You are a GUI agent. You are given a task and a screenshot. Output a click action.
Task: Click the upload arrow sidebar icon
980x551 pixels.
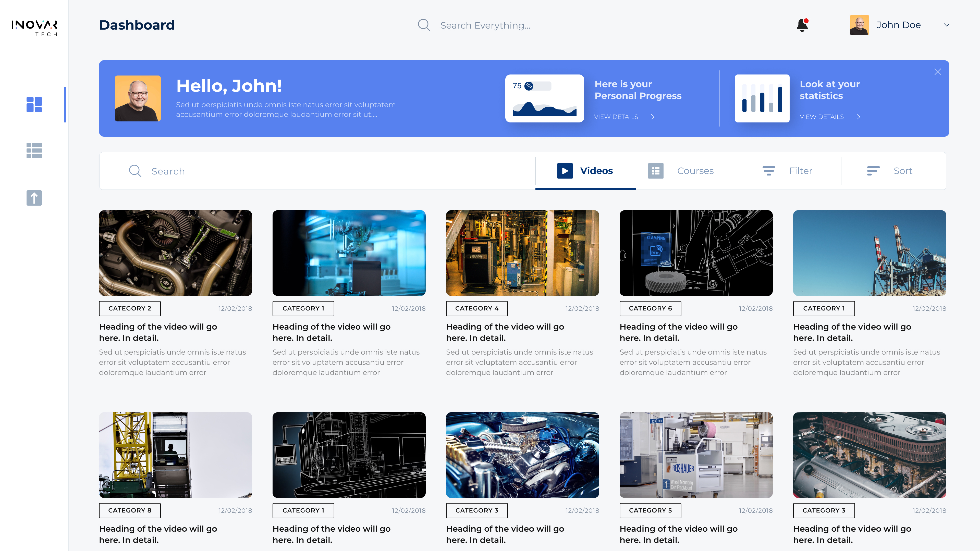tap(34, 198)
